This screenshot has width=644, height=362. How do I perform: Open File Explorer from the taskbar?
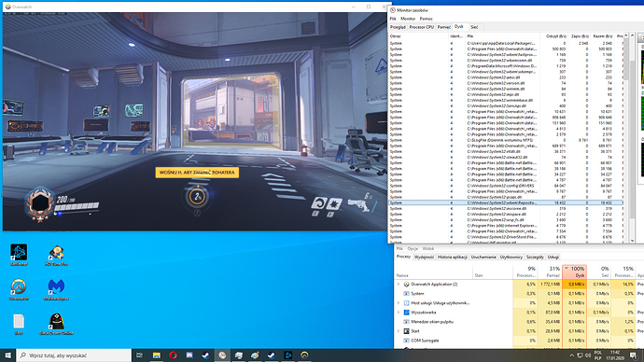pyautogui.click(x=157, y=355)
